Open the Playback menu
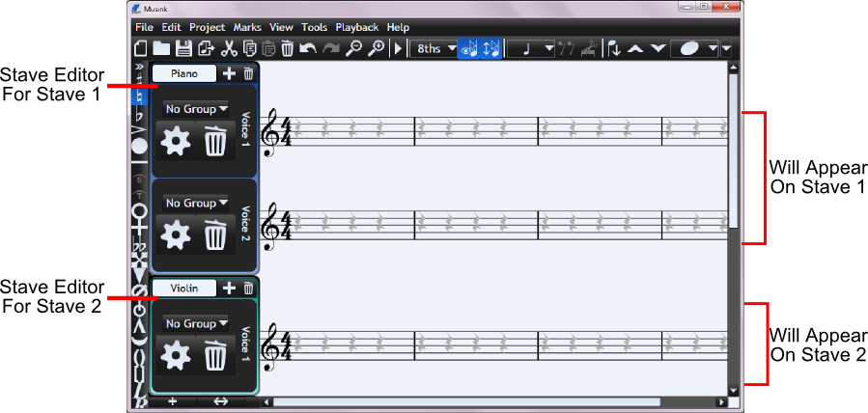 (x=356, y=27)
